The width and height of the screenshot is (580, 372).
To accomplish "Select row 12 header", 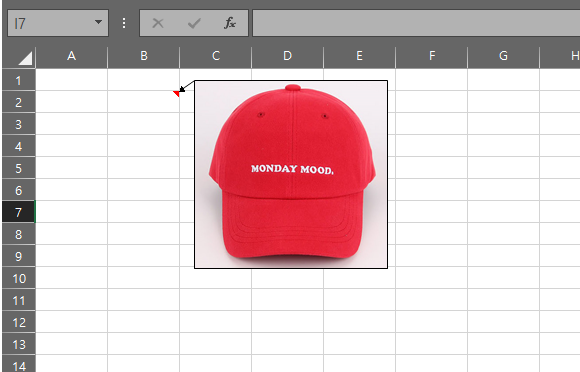I will (18, 322).
